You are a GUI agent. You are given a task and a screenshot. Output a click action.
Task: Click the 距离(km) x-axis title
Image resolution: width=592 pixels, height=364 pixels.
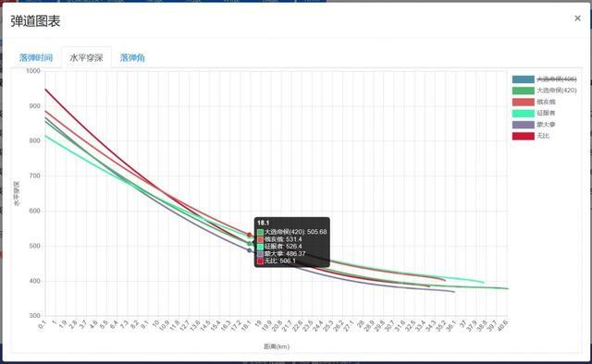coord(277,346)
